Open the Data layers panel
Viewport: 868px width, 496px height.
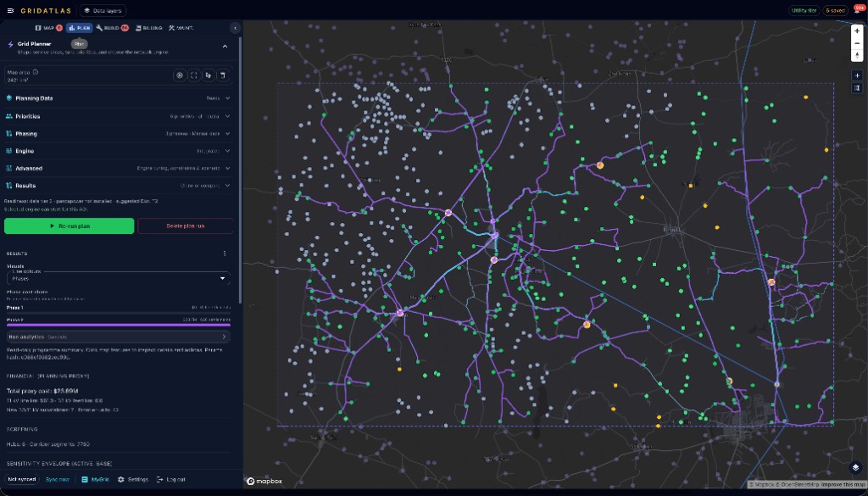pos(103,10)
